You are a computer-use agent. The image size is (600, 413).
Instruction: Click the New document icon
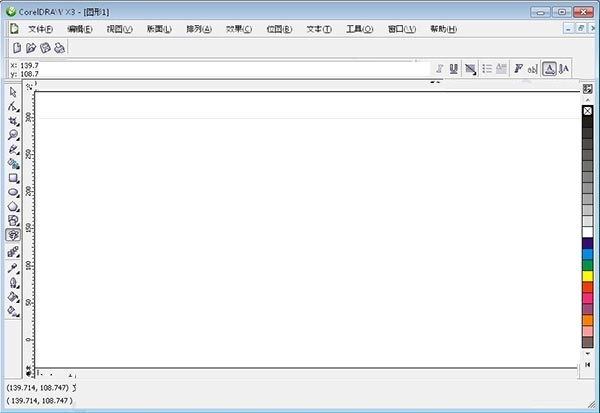point(17,48)
